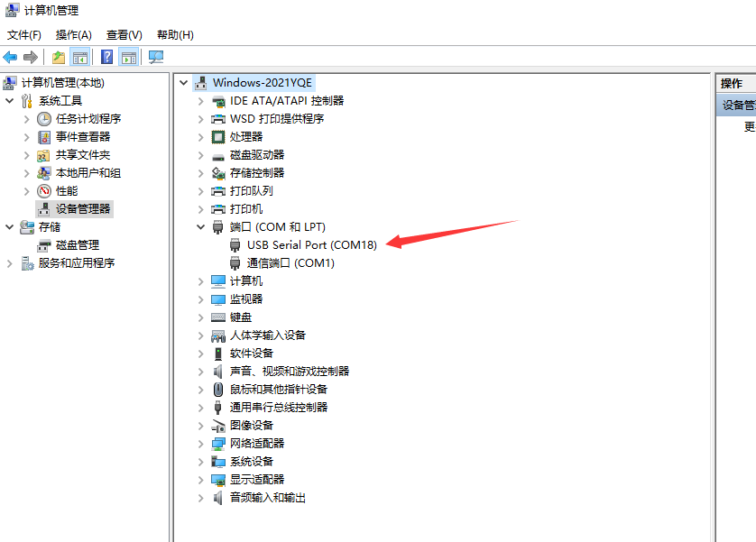Click the 键盘 device category icon
756x542 pixels.
coord(218,317)
